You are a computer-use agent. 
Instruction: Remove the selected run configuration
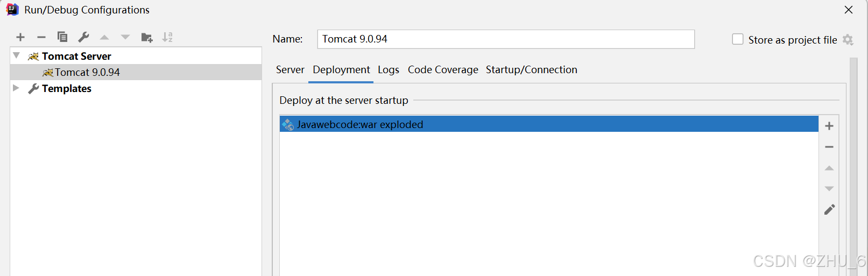point(41,37)
